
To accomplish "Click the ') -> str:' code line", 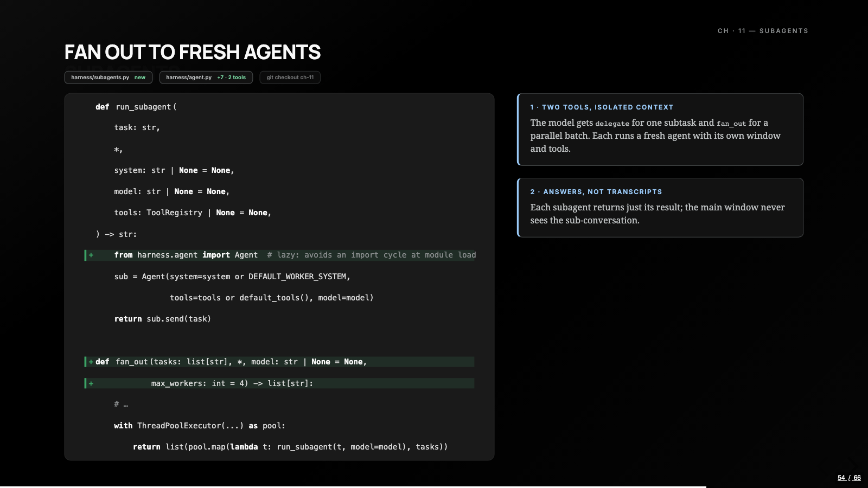I will click(116, 234).
